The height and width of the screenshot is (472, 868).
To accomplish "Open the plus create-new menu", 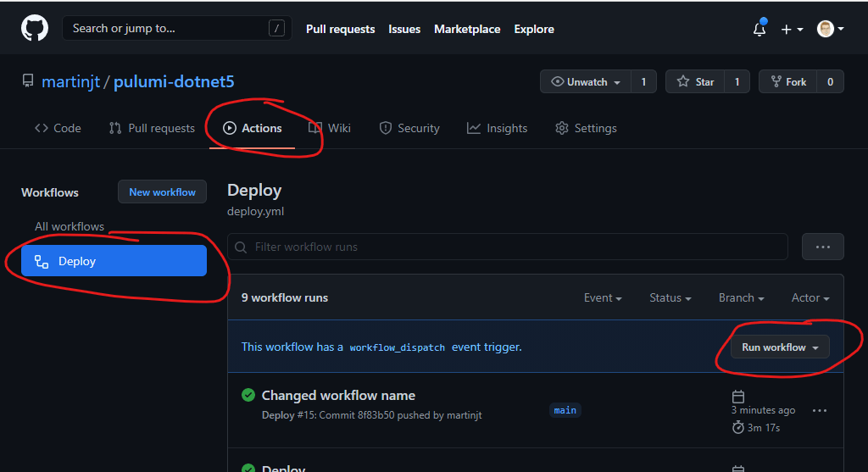I will click(x=791, y=29).
